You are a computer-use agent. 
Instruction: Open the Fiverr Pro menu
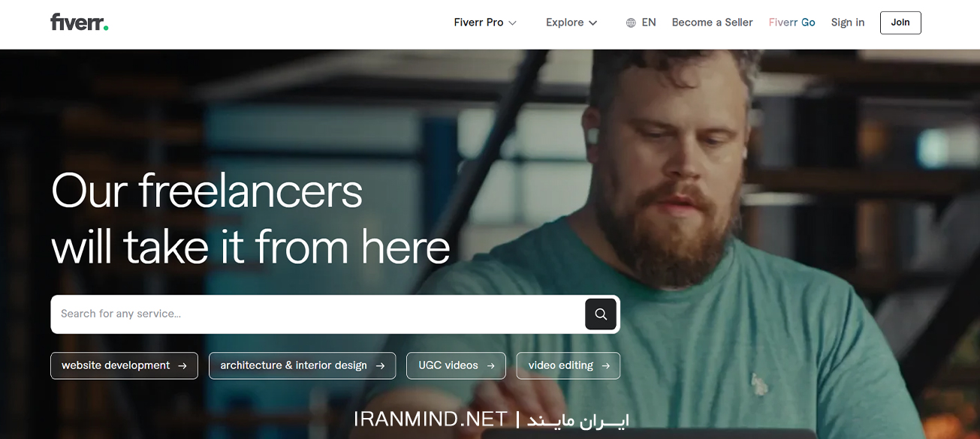[485, 23]
